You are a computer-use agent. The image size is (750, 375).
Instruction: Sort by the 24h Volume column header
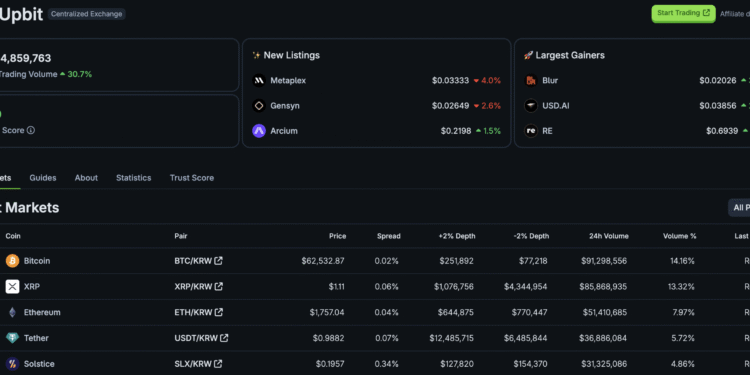pyautogui.click(x=609, y=236)
